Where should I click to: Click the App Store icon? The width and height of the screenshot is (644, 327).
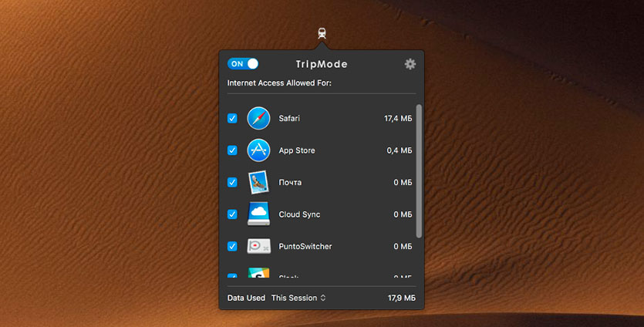[x=258, y=150]
